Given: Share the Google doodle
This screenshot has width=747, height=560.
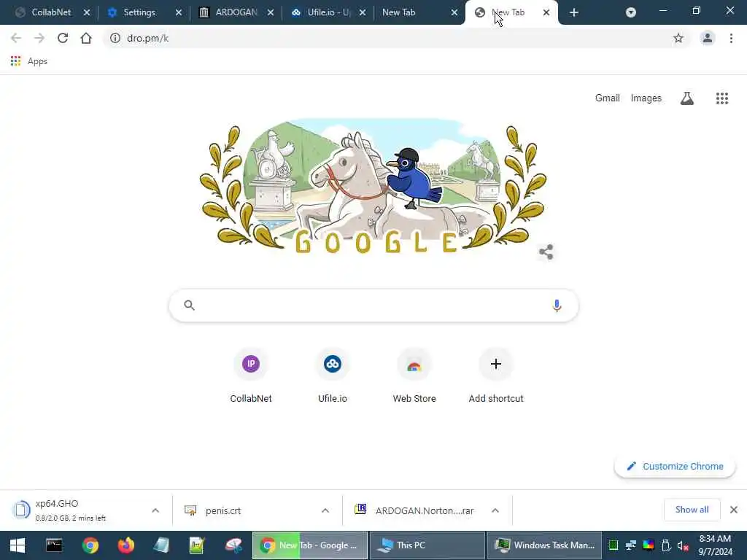Looking at the screenshot, I should click(546, 252).
